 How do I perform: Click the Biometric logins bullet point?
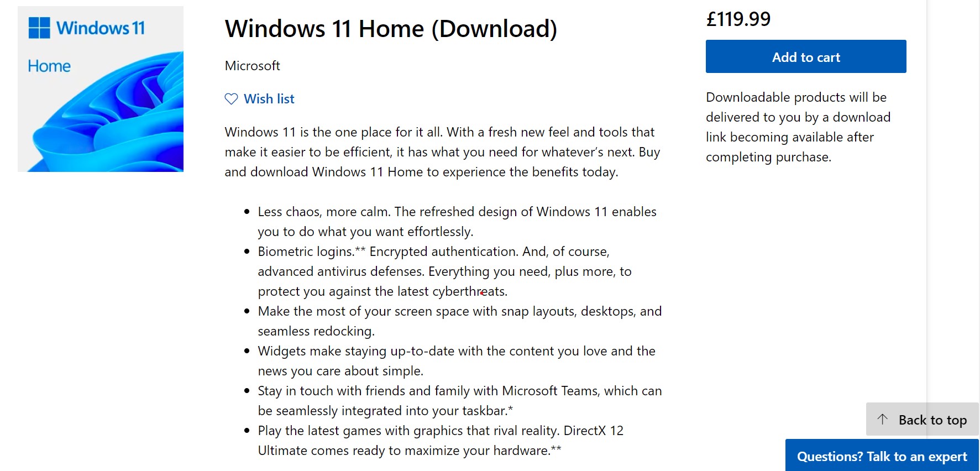[x=444, y=271]
